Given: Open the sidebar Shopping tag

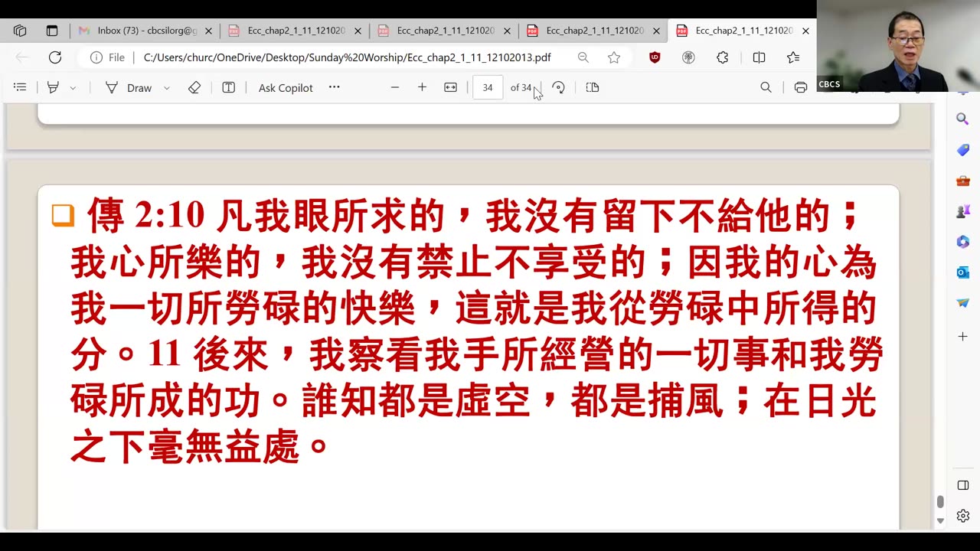Looking at the screenshot, I should tap(963, 150).
